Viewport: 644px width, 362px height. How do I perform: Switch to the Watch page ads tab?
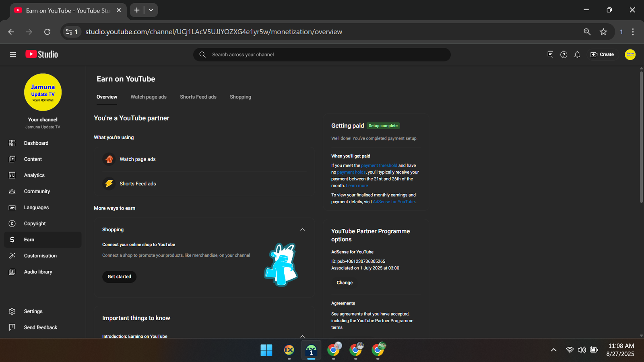[x=149, y=97]
